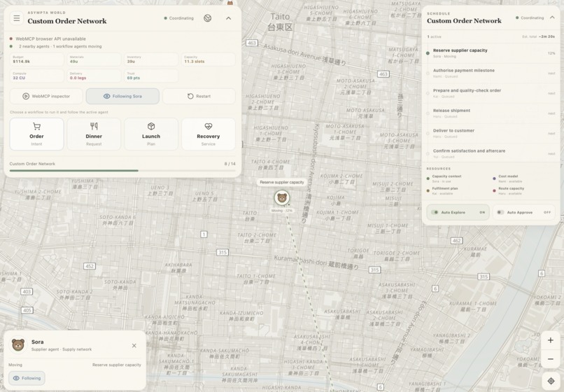The height and width of the screenshot is (392, 564).
Task: Click the Sora name in the agent card
Action: pyautogui.click(x=37, y=342)
